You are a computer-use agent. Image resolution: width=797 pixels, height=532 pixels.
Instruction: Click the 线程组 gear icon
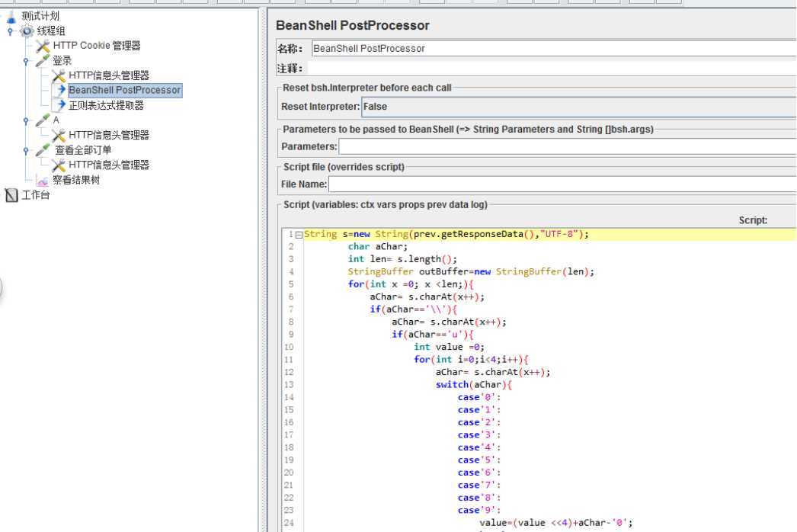click(27, 31)
